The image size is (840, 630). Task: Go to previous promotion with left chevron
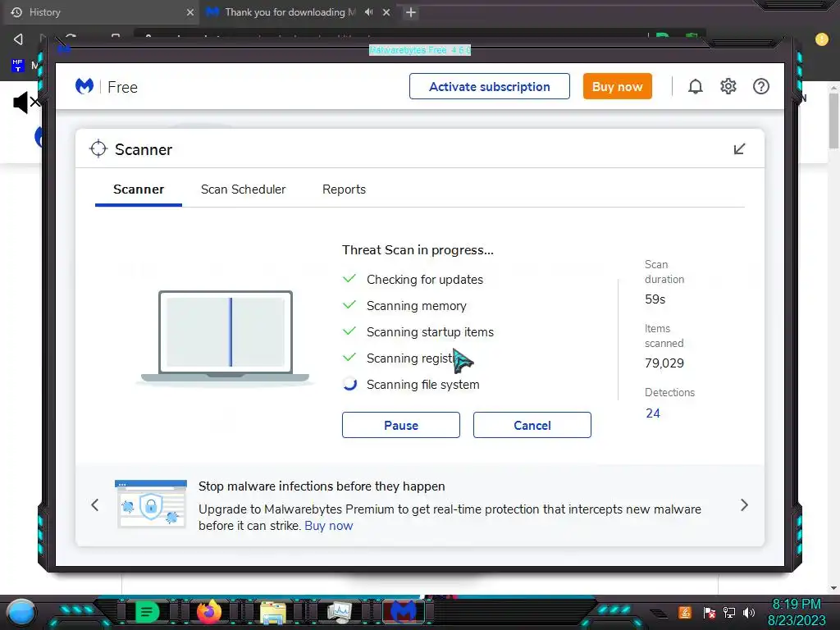pyautogui.click(x=95, y=504)
